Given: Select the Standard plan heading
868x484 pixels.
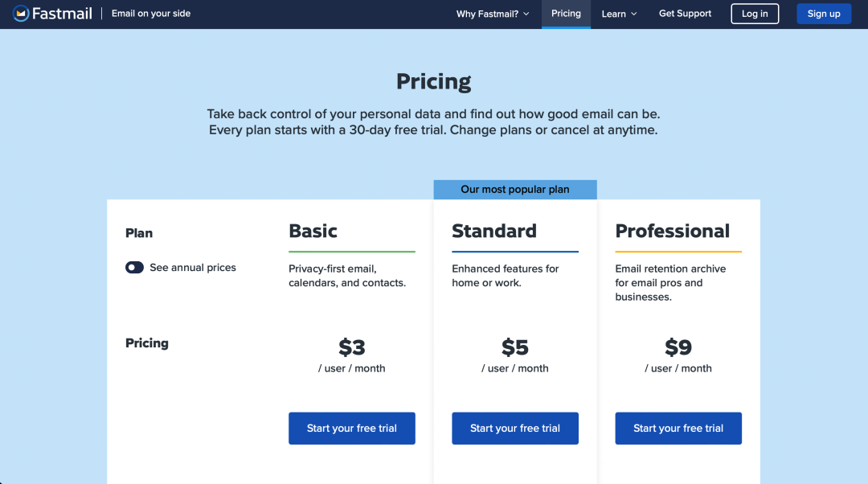Looking at the screenshot, I should [493, 231].
